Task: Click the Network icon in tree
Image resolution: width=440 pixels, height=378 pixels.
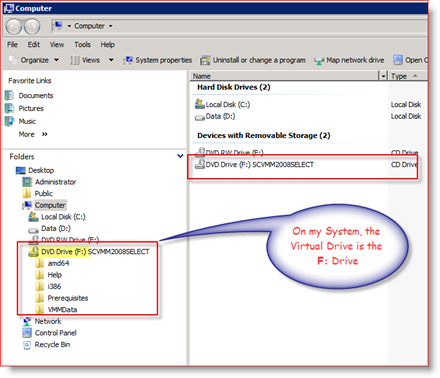Action: (27, 321)
